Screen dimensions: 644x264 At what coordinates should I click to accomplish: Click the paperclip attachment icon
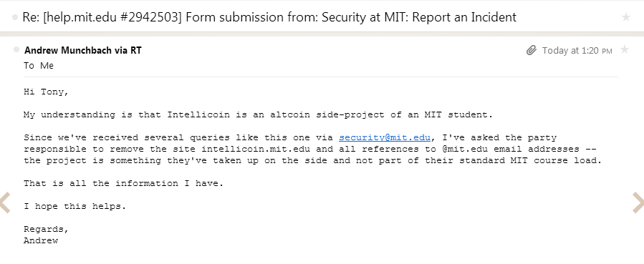(x=532, y=50)
